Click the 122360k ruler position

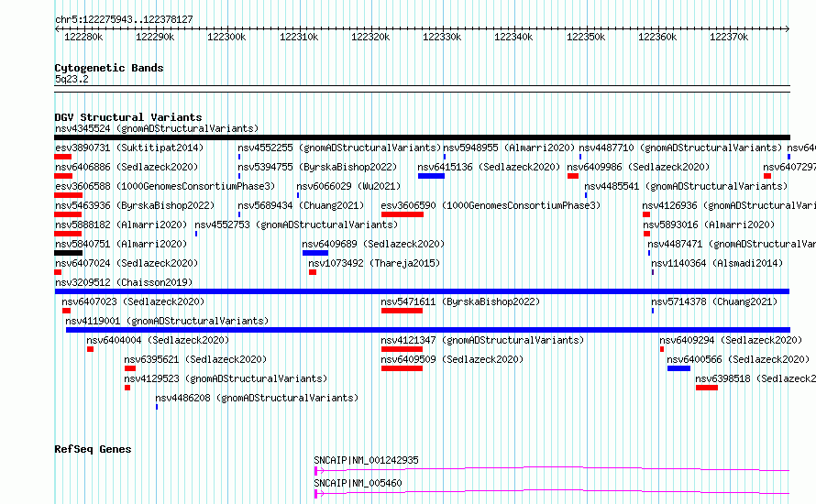coord(657,38)
